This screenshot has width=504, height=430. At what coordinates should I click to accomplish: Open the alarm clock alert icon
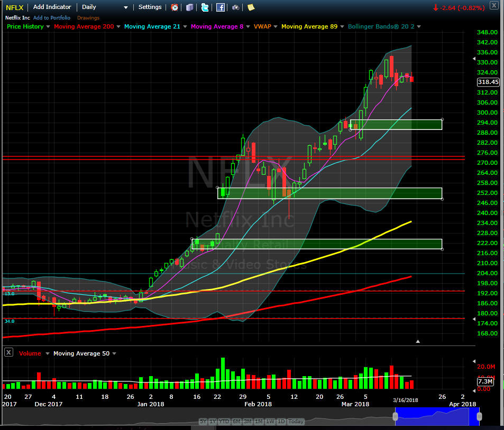(175, 7)
